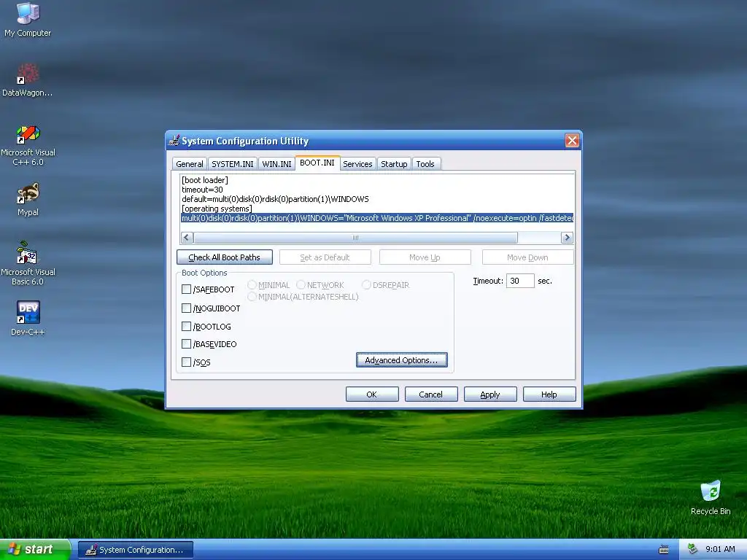This screenshot has width=747, height=560.
Task: Enable the /SOS checkbox
Action: [186, 362]
